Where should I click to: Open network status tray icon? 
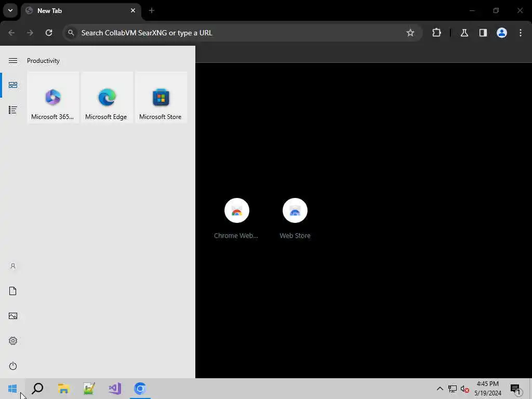coord(453,389)
